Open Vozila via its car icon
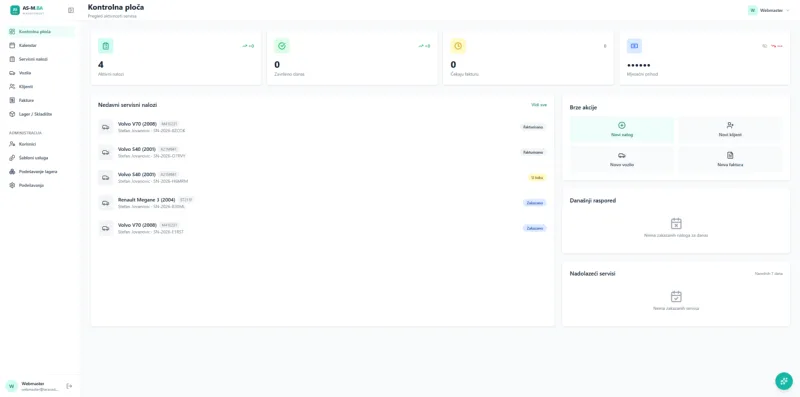The height and width of the screenshot is (397, 800). pos(12,73)
